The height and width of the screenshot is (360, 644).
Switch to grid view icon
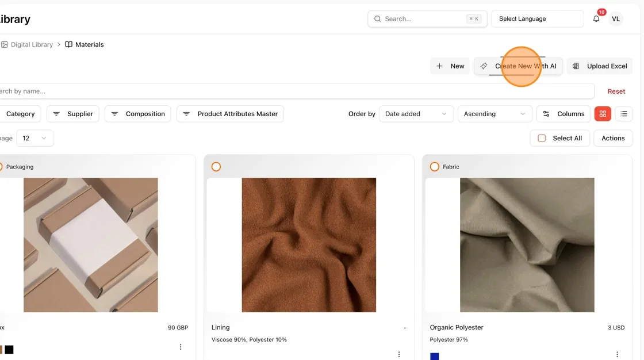tap(603, 114)
